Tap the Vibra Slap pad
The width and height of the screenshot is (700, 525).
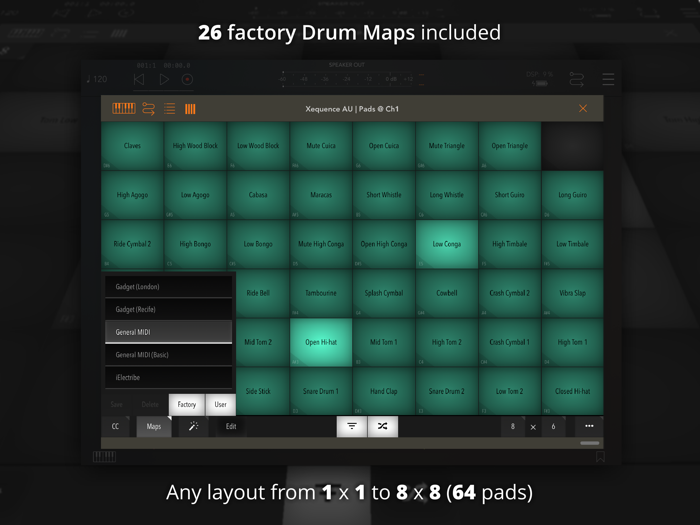coord(572,293)
